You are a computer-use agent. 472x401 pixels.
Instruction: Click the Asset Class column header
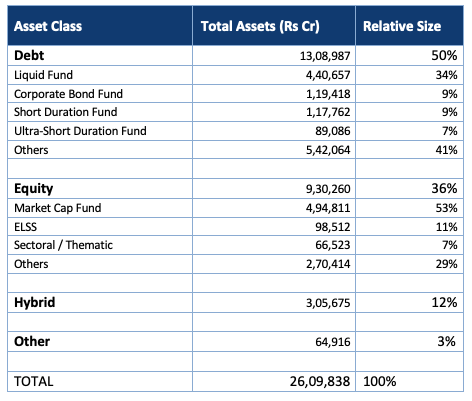click(48, 26)
